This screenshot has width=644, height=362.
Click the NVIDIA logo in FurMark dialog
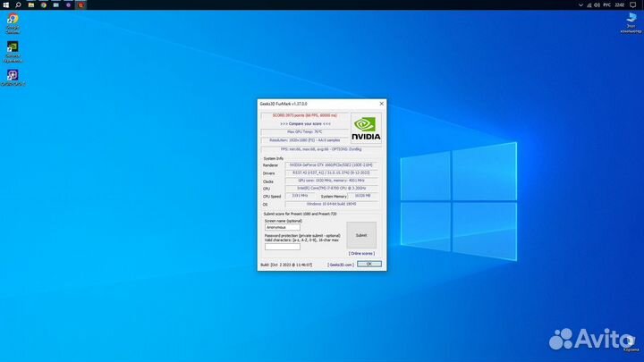(366, 129)
